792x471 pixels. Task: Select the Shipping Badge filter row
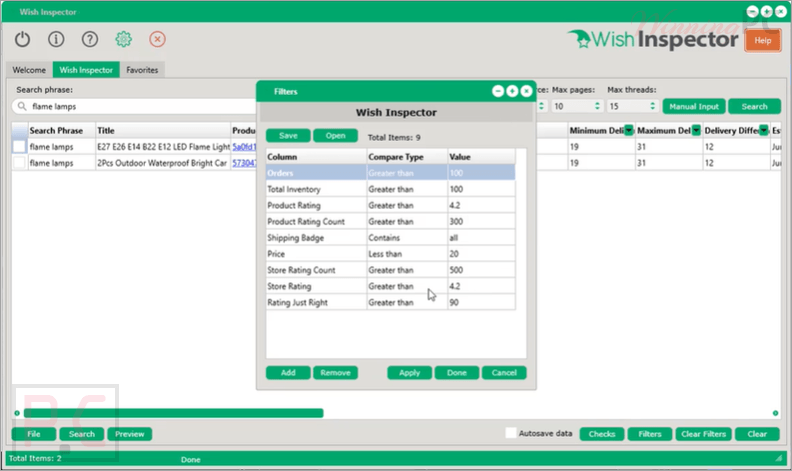point(390,238)
